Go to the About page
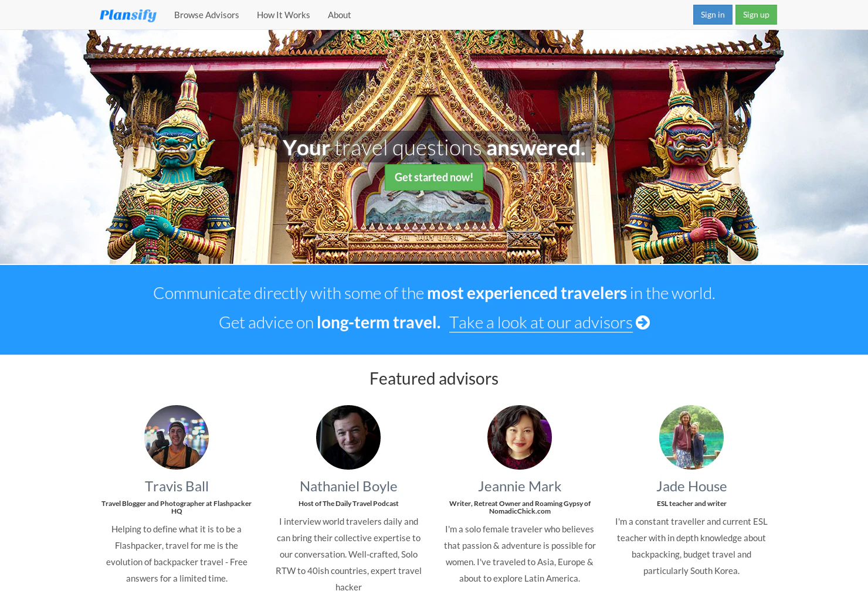The height and width of the screenshot is (608, 868). point(339,15)
